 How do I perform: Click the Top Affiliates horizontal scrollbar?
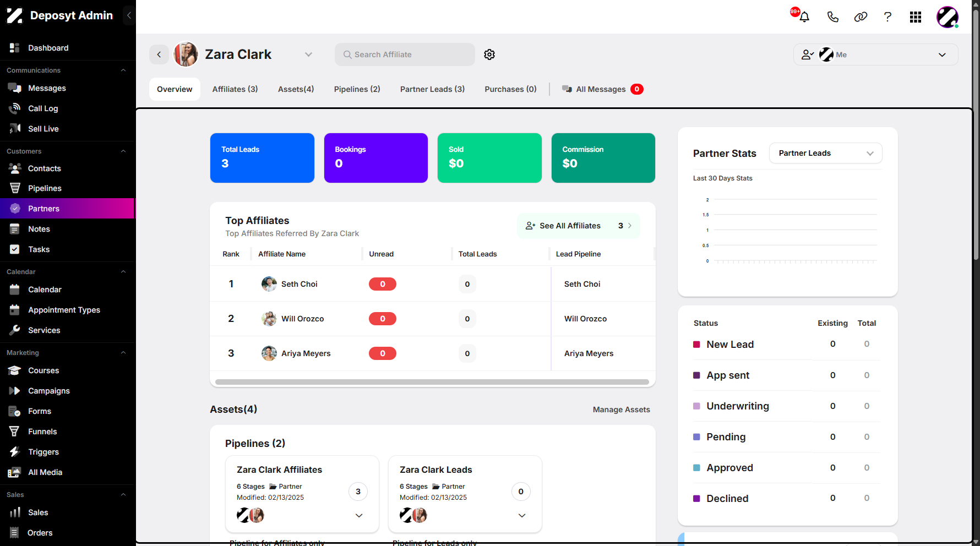click(432, 382)
